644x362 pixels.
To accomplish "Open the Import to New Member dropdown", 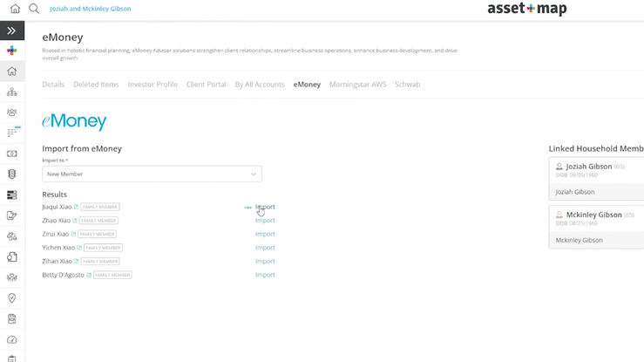I will pyautogui.click(x=152, y=174).
